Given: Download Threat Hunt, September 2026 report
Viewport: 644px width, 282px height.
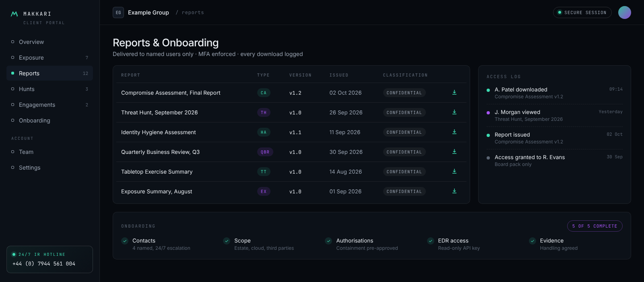Looking at the screenshot, I should coord(454,112).
